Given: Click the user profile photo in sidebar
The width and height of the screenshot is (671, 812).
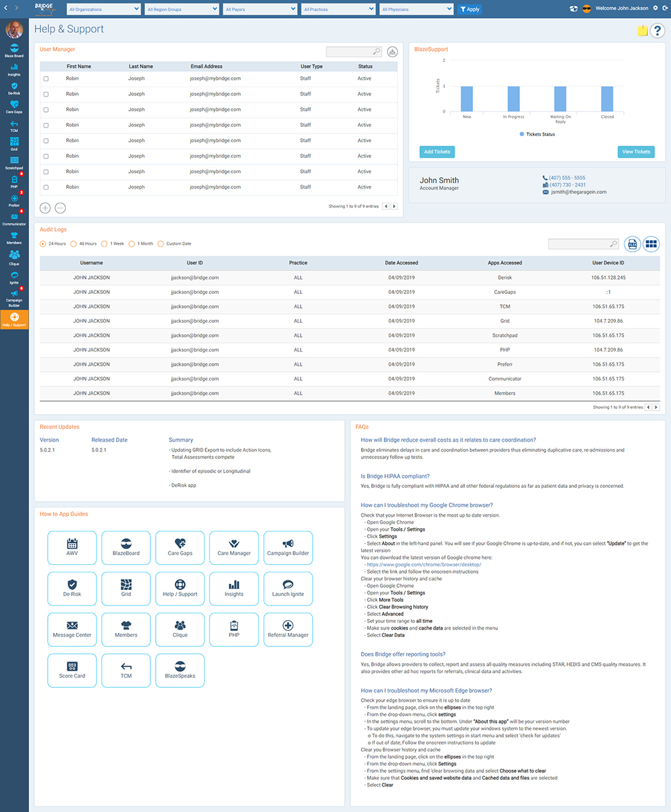Looking at the screenshot, I should click(14, 30).
